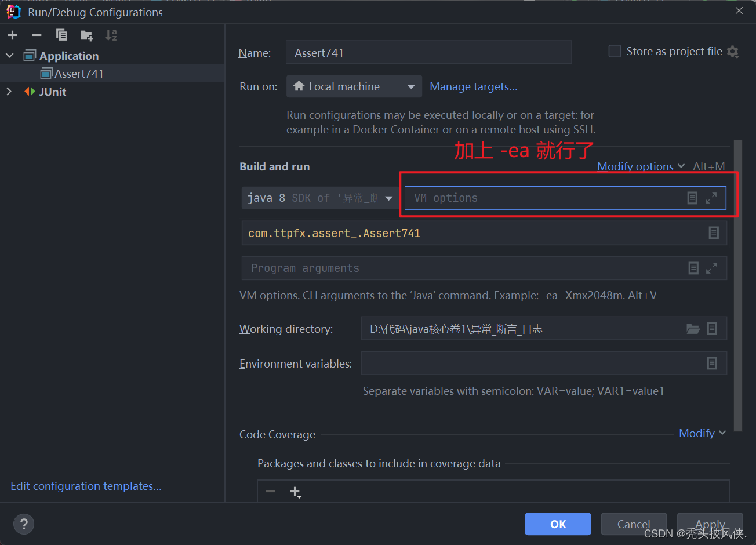
Task: Browse for main class Assert741
Action: coord(714,233)
